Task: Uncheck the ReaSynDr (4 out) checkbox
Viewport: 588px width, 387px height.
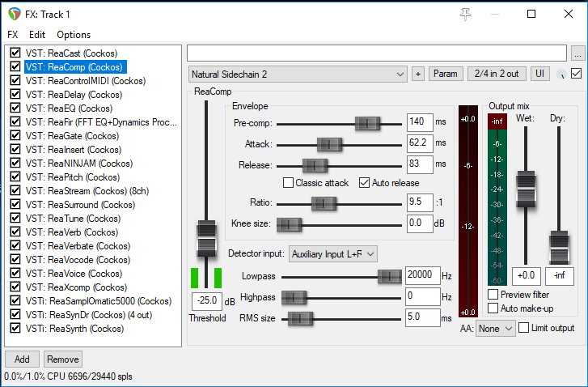Action: 15,315
